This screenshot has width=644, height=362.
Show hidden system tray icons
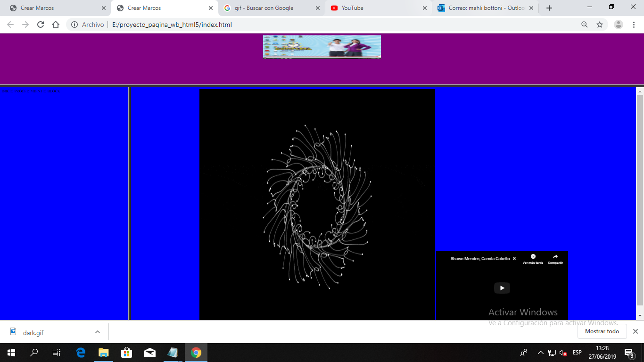[x=540, y=353]
